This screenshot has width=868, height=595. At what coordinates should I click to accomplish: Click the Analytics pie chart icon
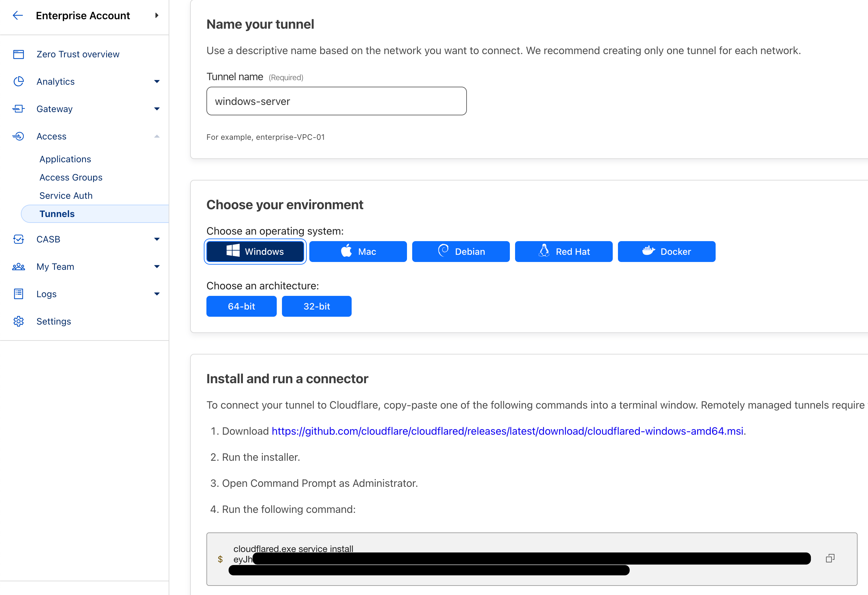point(18,81)
